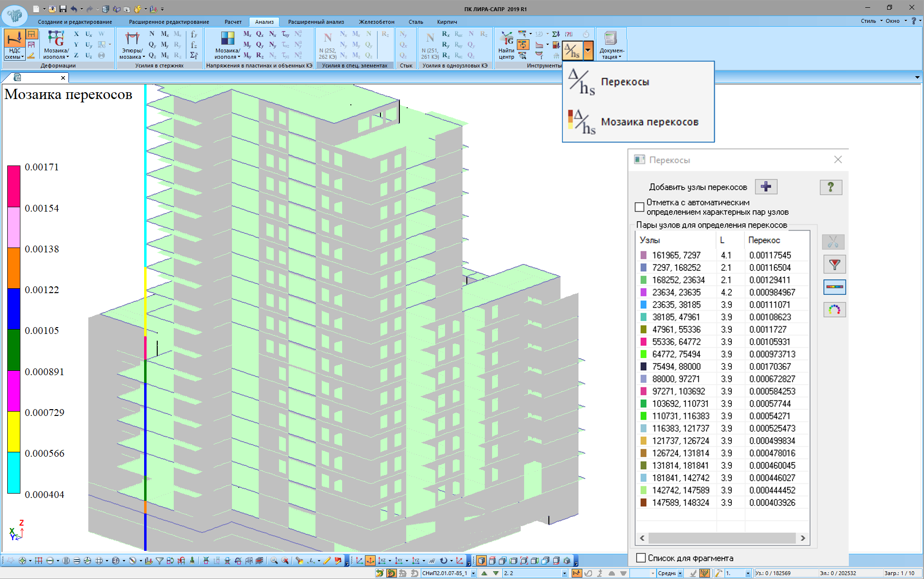Open the СНиП2.01.07-85_1 combo box
Image resolution: width=924 pixels, height=579 pixels.
(473, 573)
